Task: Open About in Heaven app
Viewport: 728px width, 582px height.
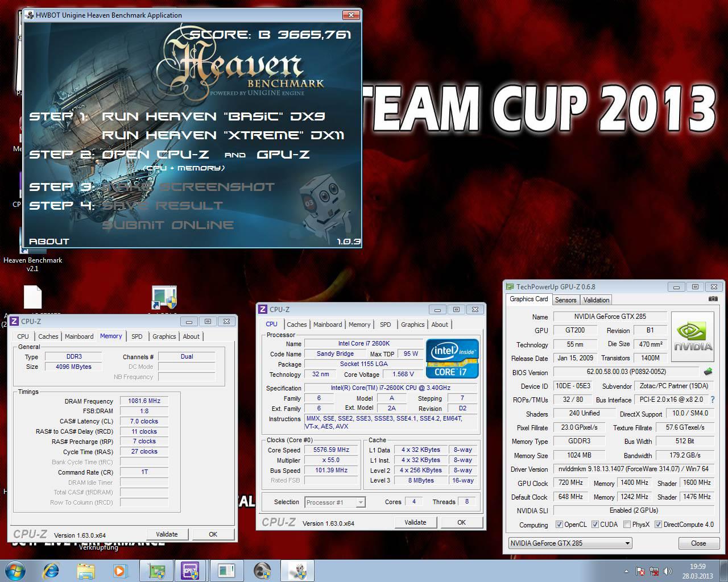Action: (x=49, y=241)
